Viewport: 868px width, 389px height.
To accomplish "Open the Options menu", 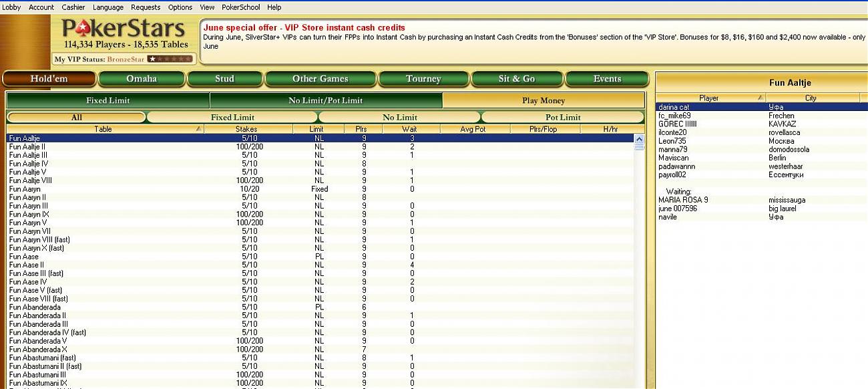I will [180, 7].
